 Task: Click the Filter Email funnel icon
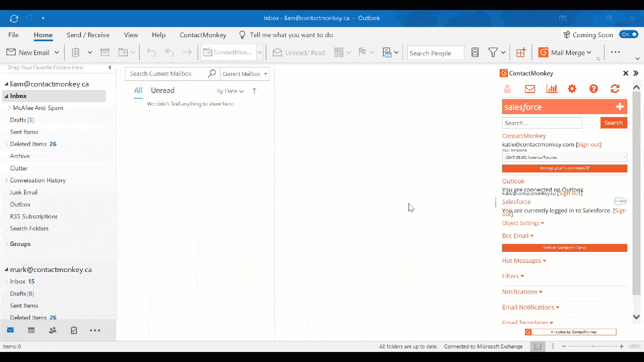(493, 52)
